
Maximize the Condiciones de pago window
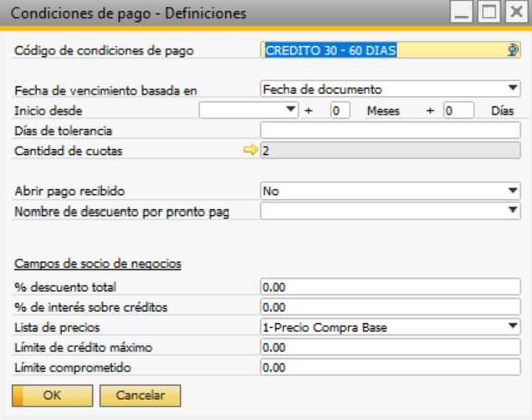[x=489, y=13]
